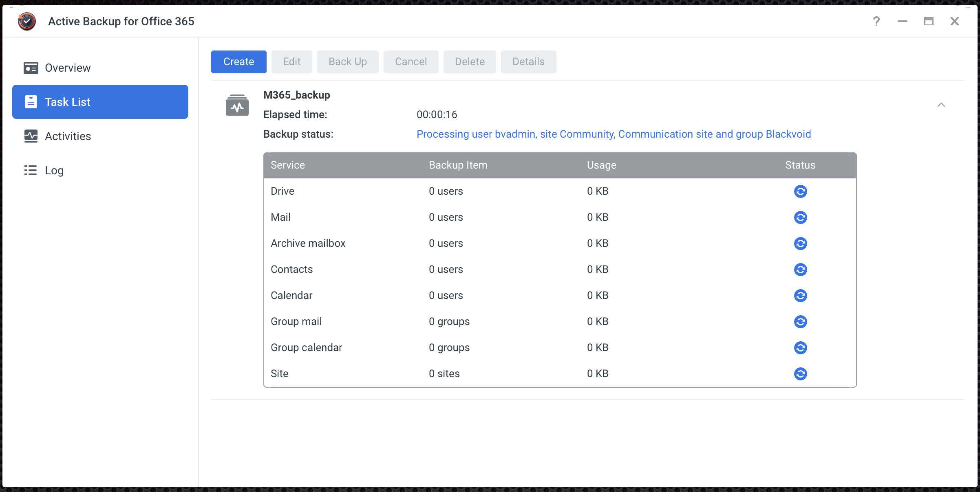Click the Contacts row sync icon

800,270
